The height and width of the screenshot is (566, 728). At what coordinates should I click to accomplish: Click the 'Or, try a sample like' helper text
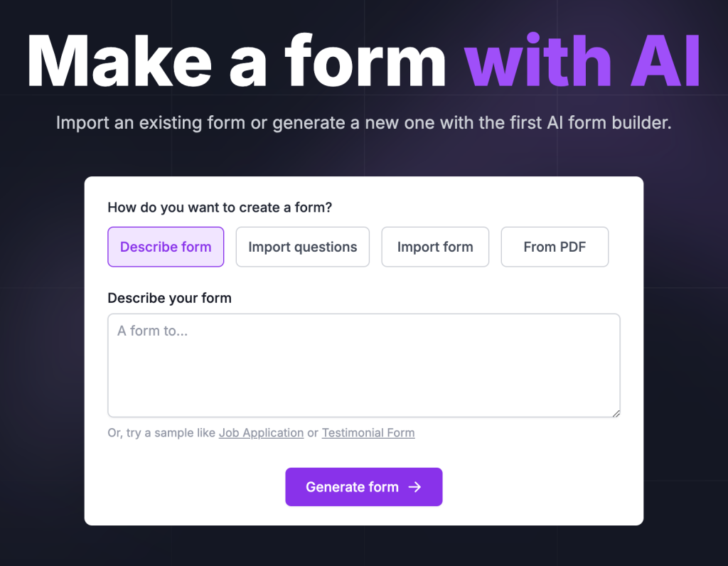tap(161, 432)
